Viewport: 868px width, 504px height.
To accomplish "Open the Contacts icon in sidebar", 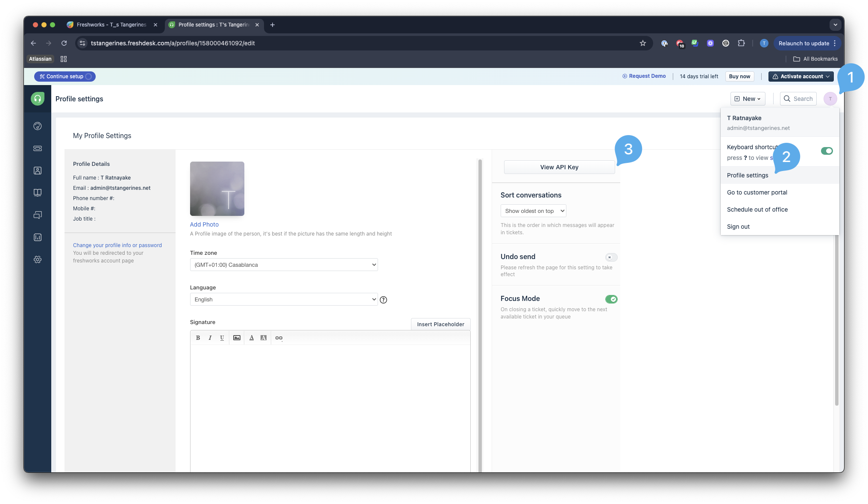I will click(x=38, y=171).
